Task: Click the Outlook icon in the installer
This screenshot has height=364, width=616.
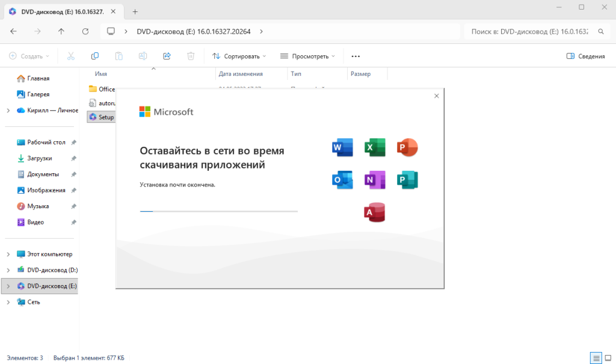Action: tap(342, 180)
